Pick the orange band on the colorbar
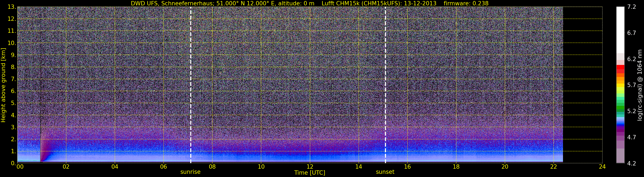 (620, 78)
